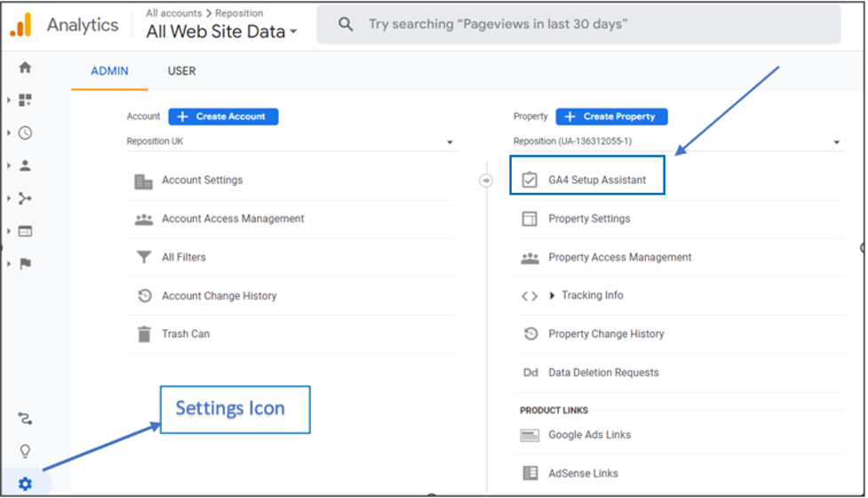Open the Behavior window icon in sidebar
Image resolution: width=868 pixels, height=498 pixels.
tap(25, 231)
